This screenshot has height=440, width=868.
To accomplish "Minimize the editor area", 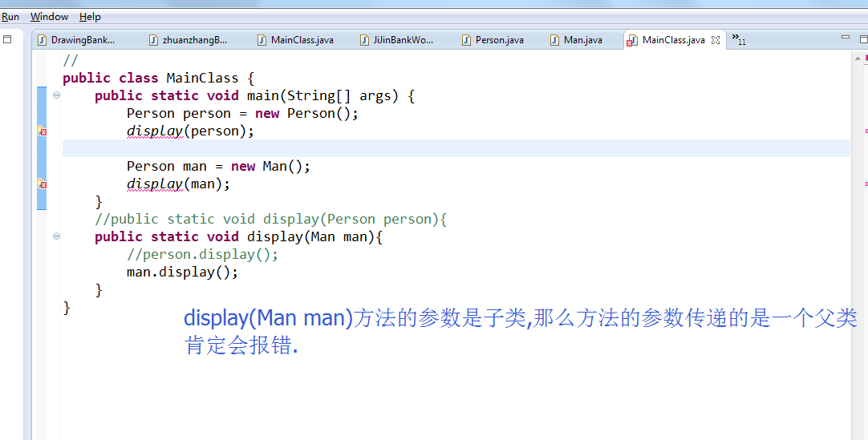I will (846, 37).
